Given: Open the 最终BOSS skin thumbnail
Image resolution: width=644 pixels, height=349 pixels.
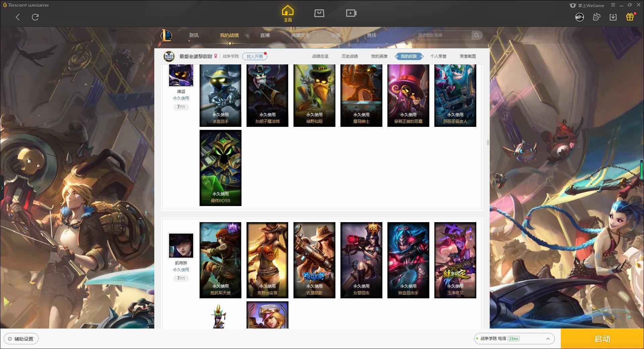Looking at the screenshot, I should 220,168.
